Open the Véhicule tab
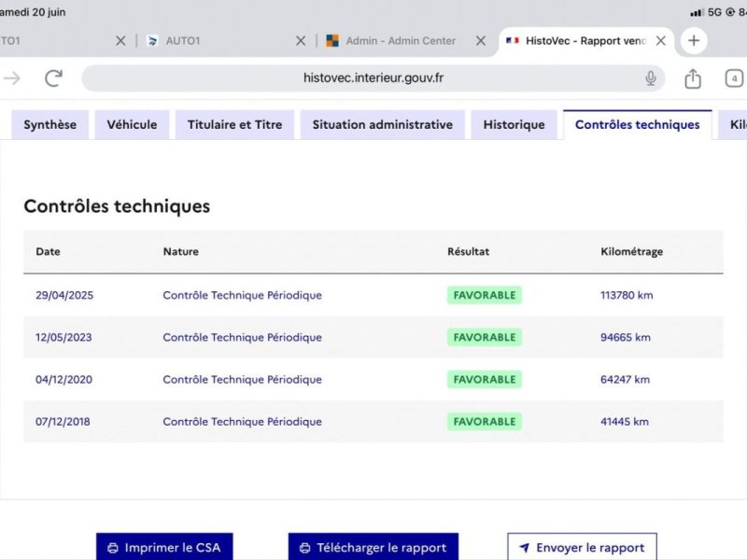The image size is (747, 560). coord(132,125)
